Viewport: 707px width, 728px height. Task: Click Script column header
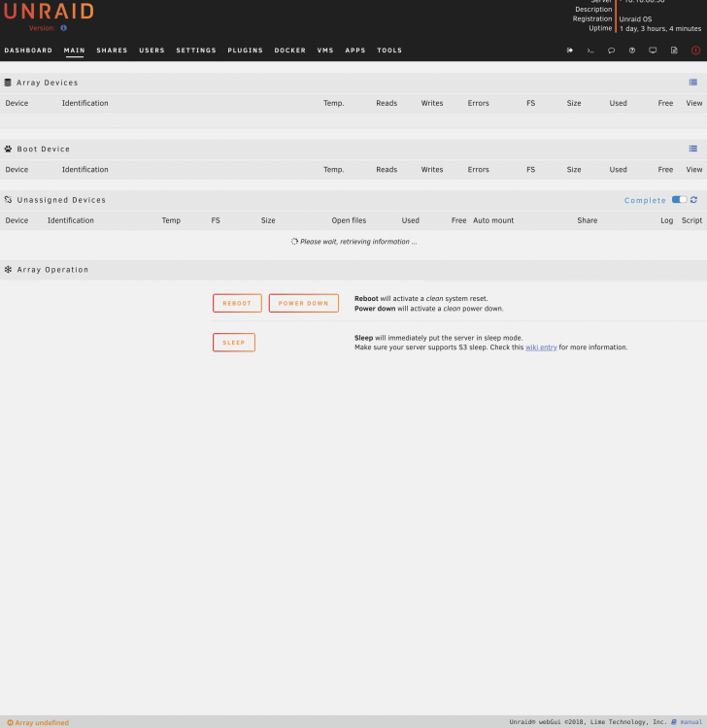click(691, 220)
